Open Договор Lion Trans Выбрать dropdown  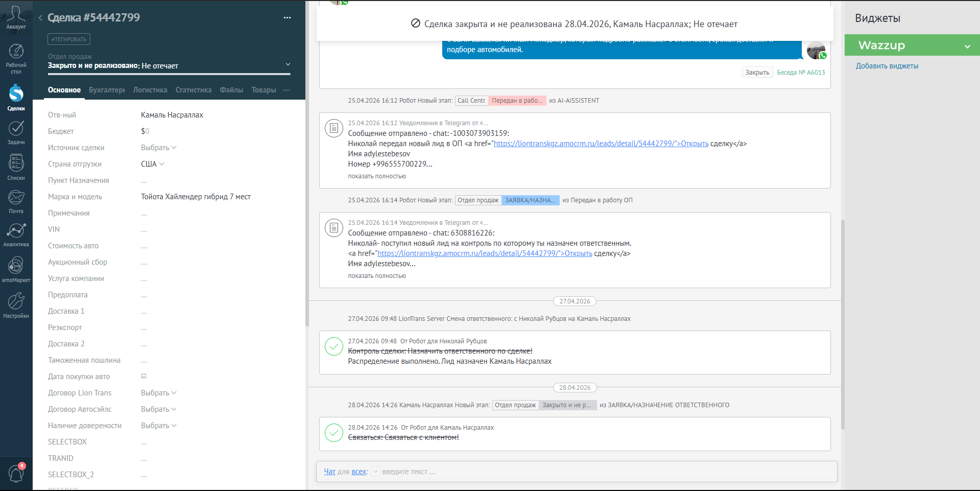coord(159,393)
